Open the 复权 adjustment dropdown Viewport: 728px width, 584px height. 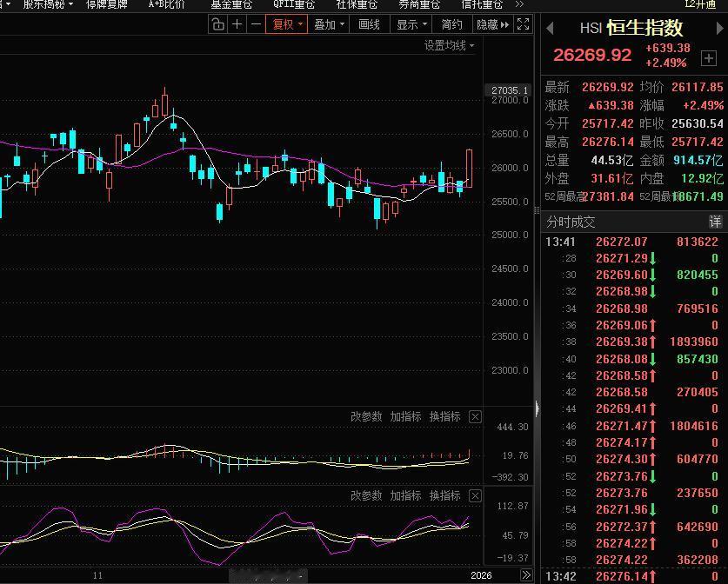(287, 24)
